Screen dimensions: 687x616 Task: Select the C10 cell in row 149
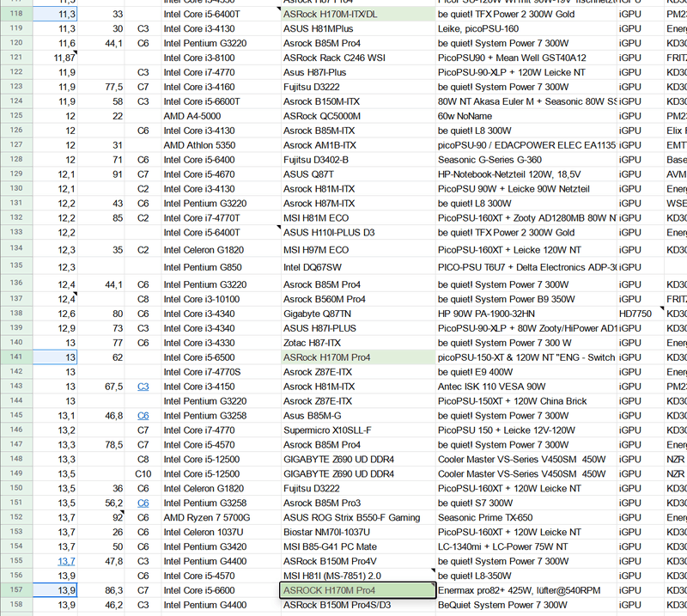coord(143,474)
